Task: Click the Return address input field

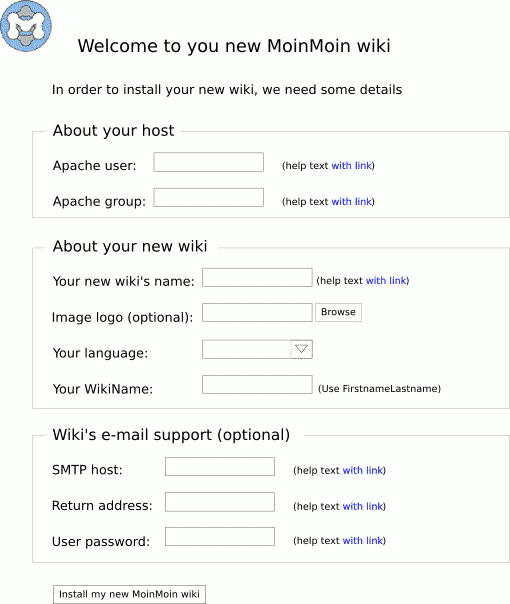Action: tap(220, 502)
